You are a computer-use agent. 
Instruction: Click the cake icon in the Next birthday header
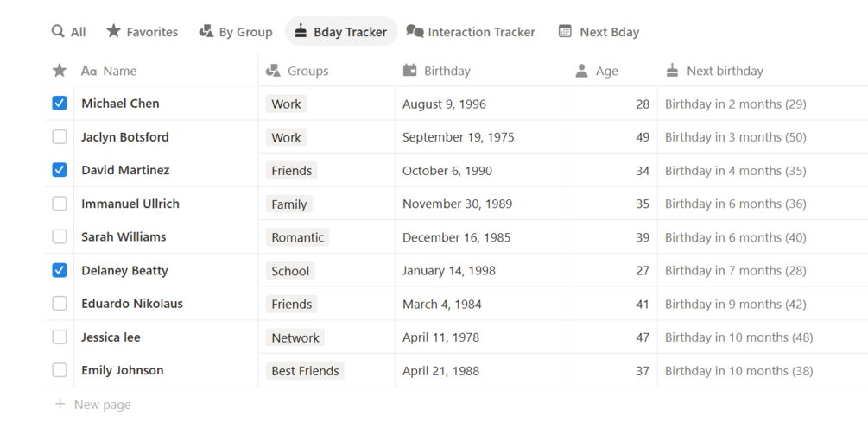pos(672,71)
